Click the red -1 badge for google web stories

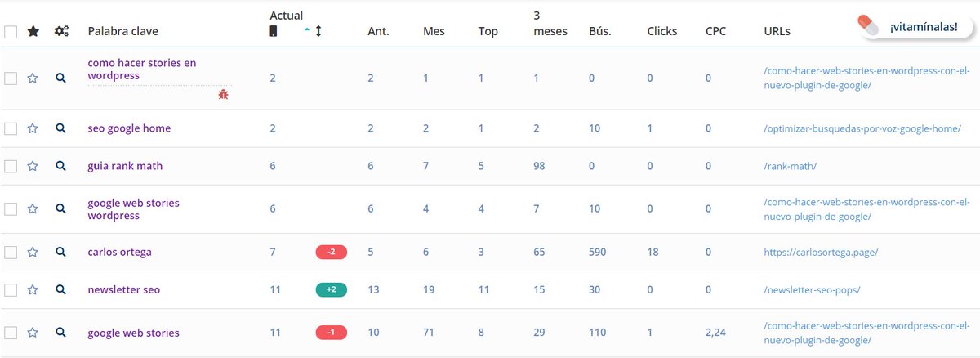(x=331, y=333)
